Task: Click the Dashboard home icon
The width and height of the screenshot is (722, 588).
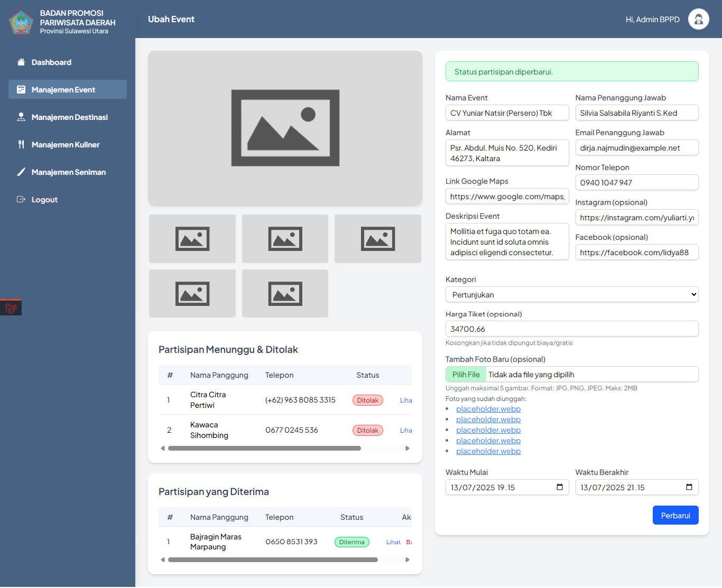Action: tap(21, 62)
